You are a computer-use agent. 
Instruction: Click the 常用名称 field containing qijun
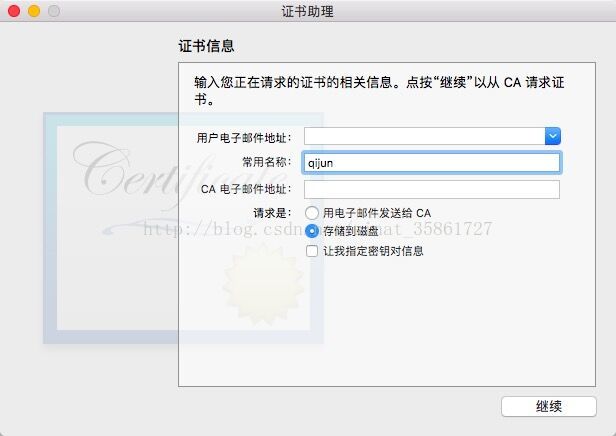(x=432, y=163)
